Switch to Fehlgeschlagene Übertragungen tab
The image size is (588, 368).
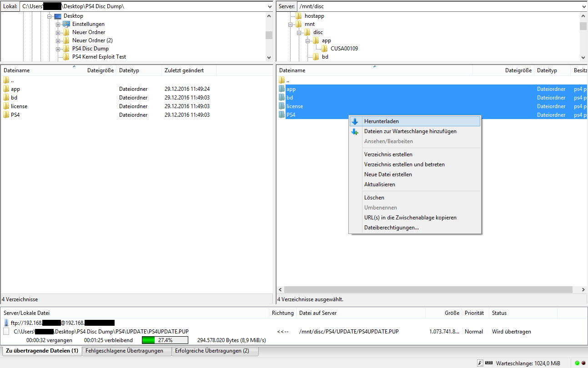pyautogui.click(x=127, y=351)
